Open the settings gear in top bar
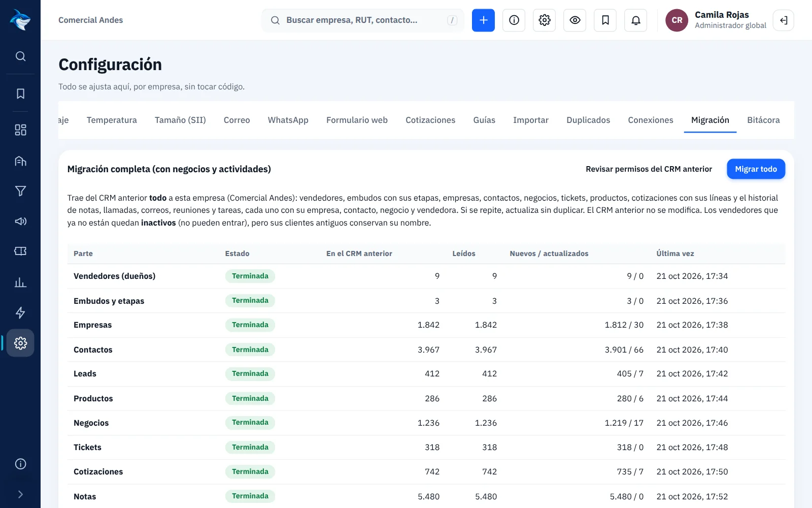Viewport: 812px width, 508px height. coord(545,20)
